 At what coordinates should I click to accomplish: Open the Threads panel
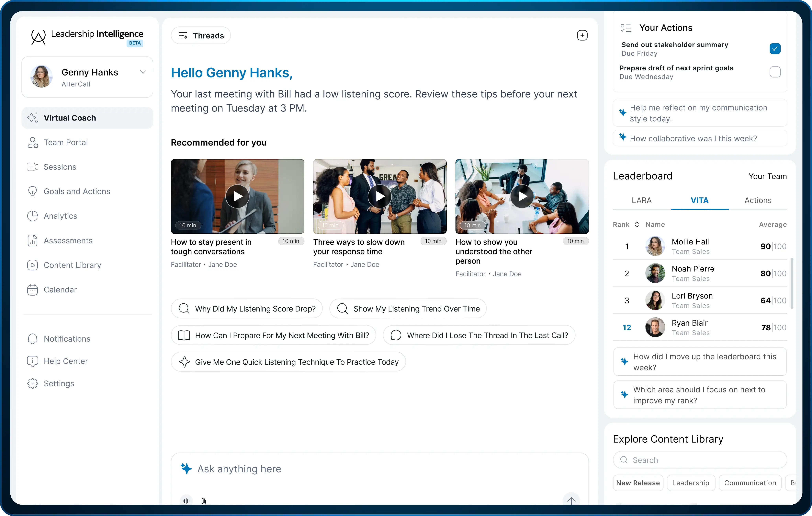201,35
